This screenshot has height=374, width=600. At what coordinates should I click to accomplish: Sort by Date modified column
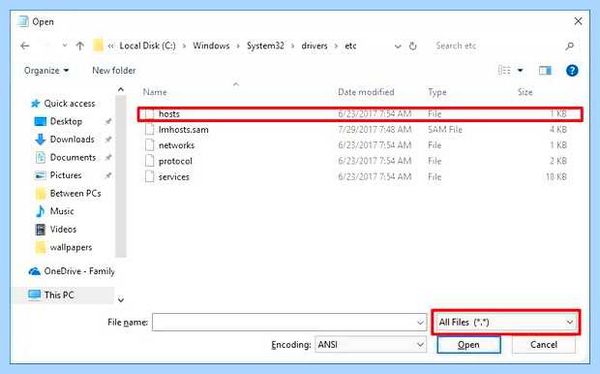[366, 92]
